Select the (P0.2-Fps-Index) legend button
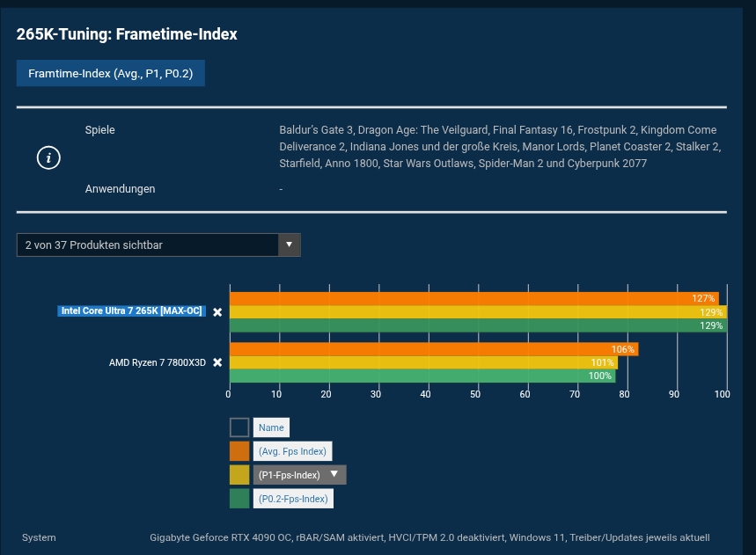This screenshot has width=756, height=555. click(x=293, y=499)
